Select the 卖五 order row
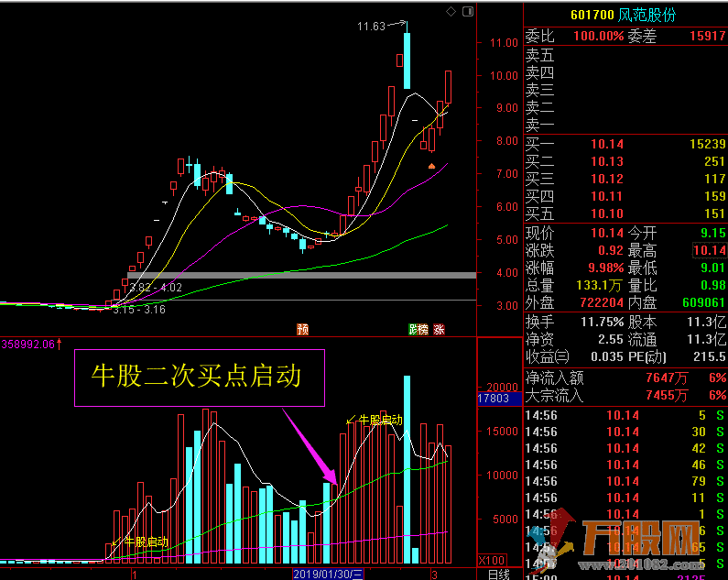The image size is (728, 580). click(x=625, y=56)
